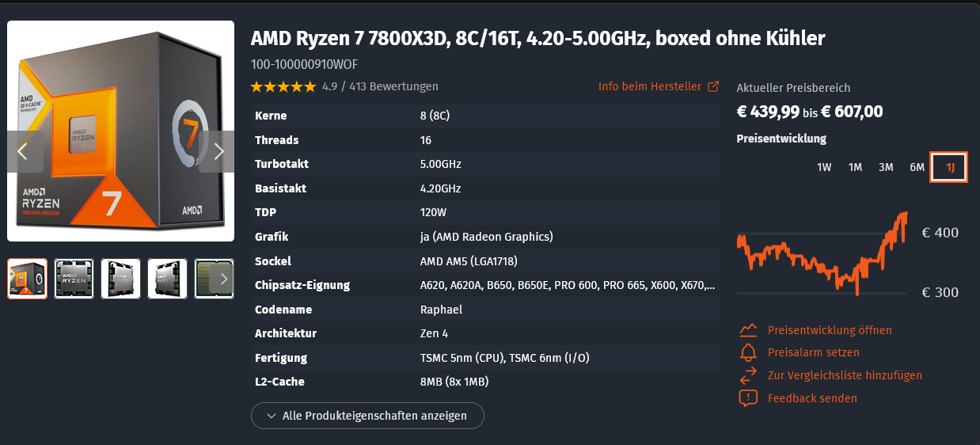Open Info beim Hersteller link
Image resolution: width=980 pixels, height=445 pixels.
[x=650, y=86]
